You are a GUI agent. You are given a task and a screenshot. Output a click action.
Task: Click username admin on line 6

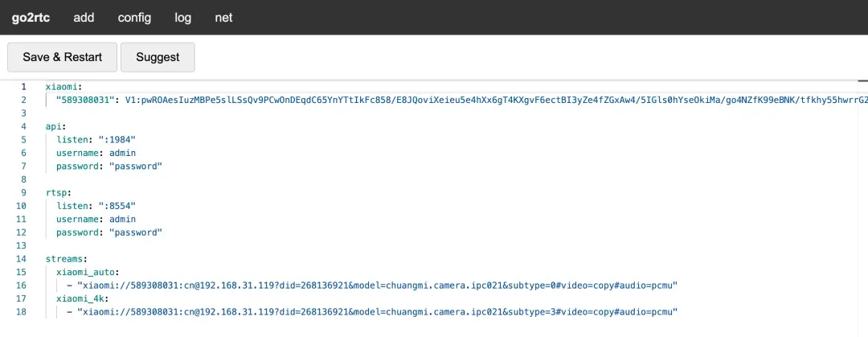pyautogui.click(x=96, y=153)
